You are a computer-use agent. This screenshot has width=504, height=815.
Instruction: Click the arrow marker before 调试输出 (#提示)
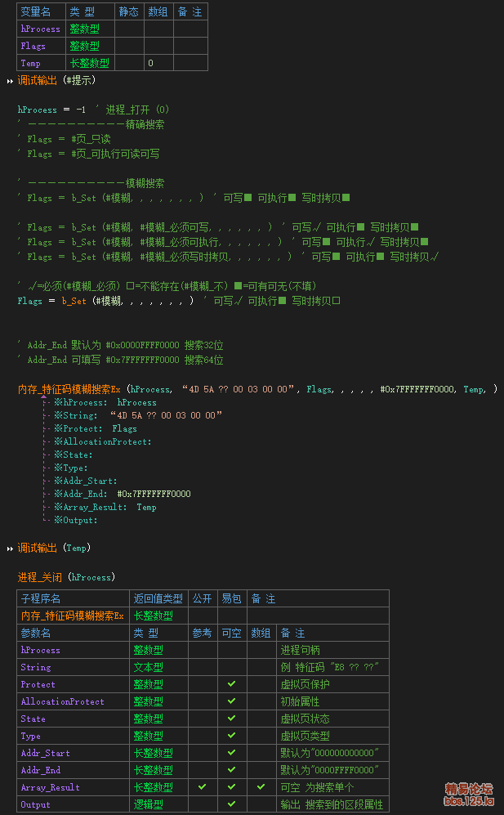(x=11, y=81)
